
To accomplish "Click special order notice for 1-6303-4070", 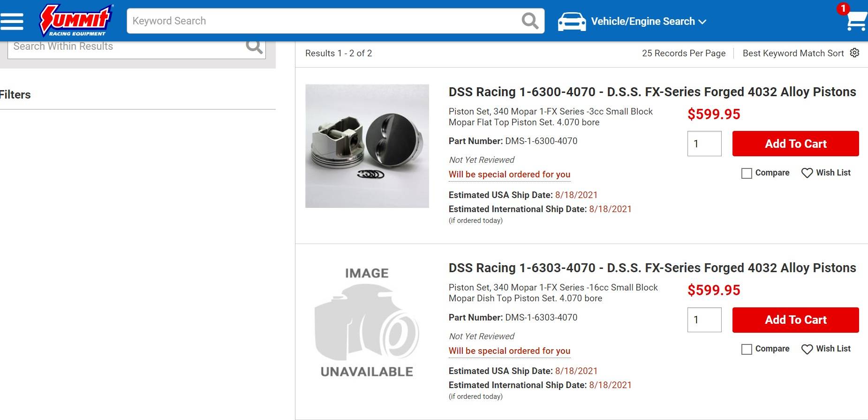I will tap(509, 351).
